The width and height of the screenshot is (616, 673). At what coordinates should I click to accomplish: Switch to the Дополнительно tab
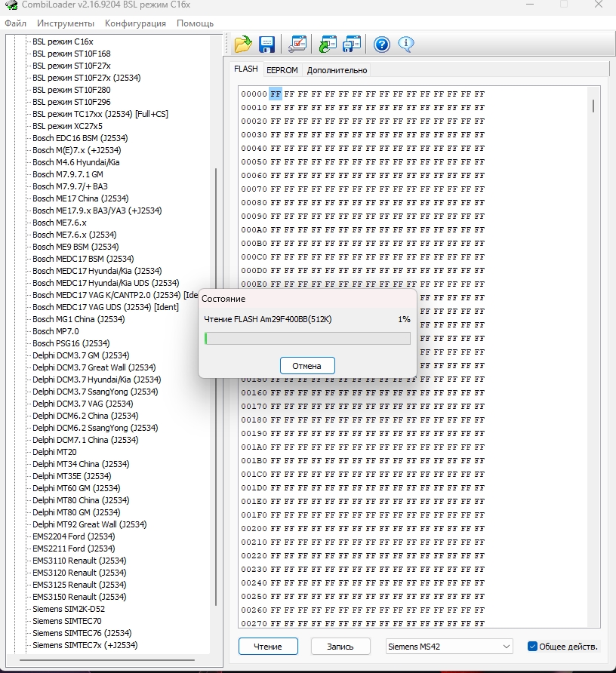[337, 70]
